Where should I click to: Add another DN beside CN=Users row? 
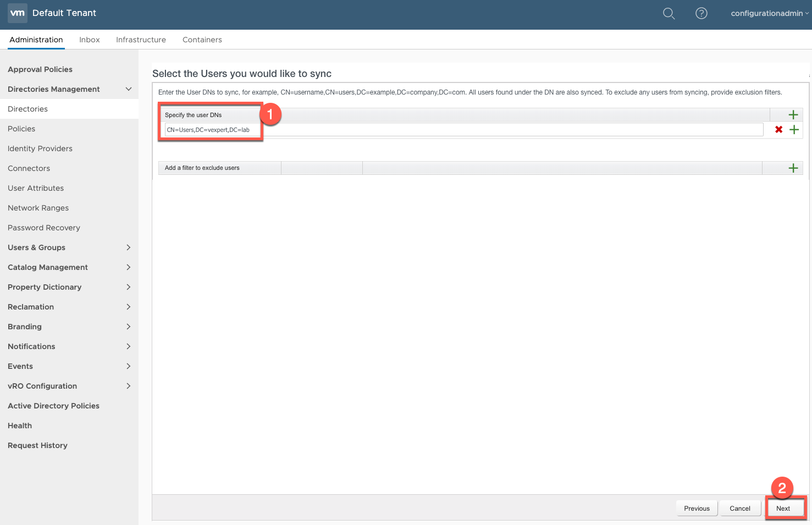[x=794, y=130]
